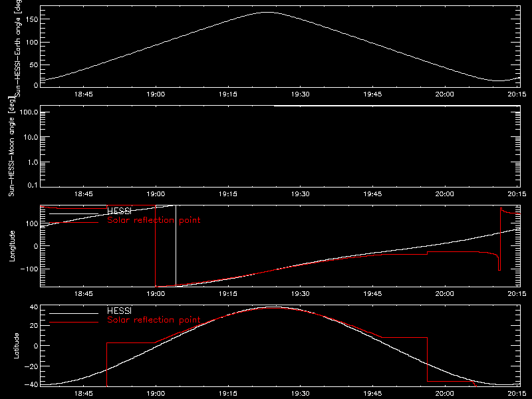Click -40 tick label on Latitude axis
The width and height of the screenshot is (532, 399).
(x=32, y=384)
